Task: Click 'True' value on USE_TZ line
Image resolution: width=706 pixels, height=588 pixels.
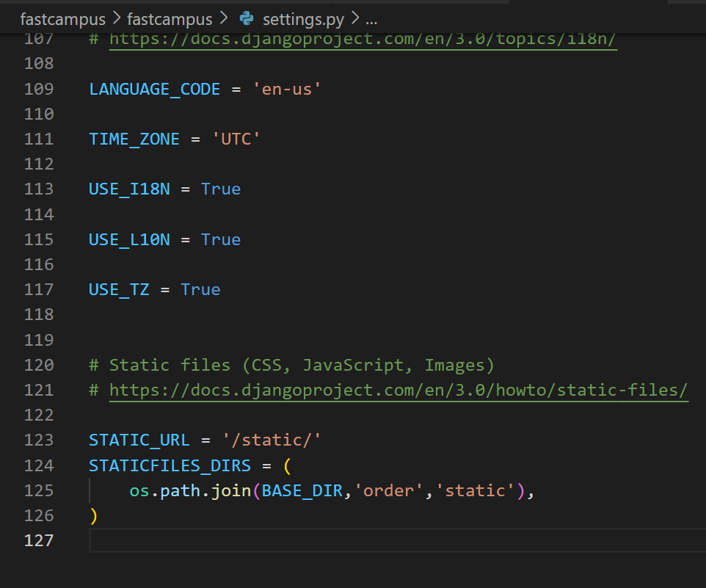Action: coord(200,289)
